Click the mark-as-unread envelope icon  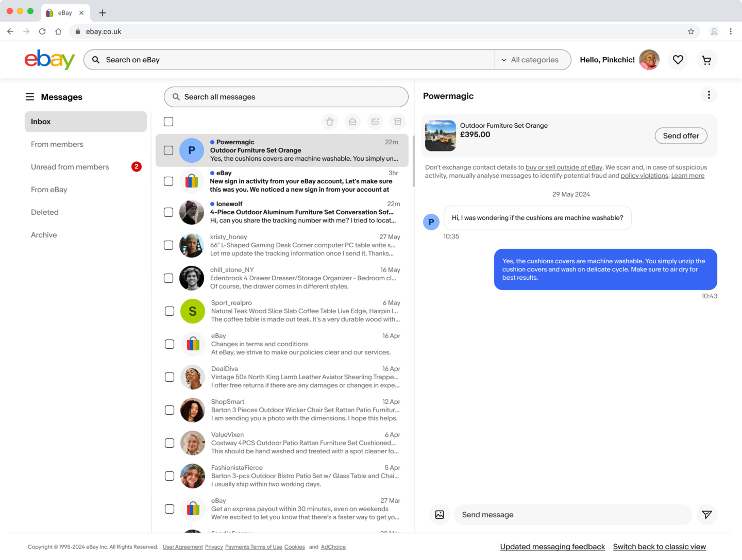coord(375,122)
